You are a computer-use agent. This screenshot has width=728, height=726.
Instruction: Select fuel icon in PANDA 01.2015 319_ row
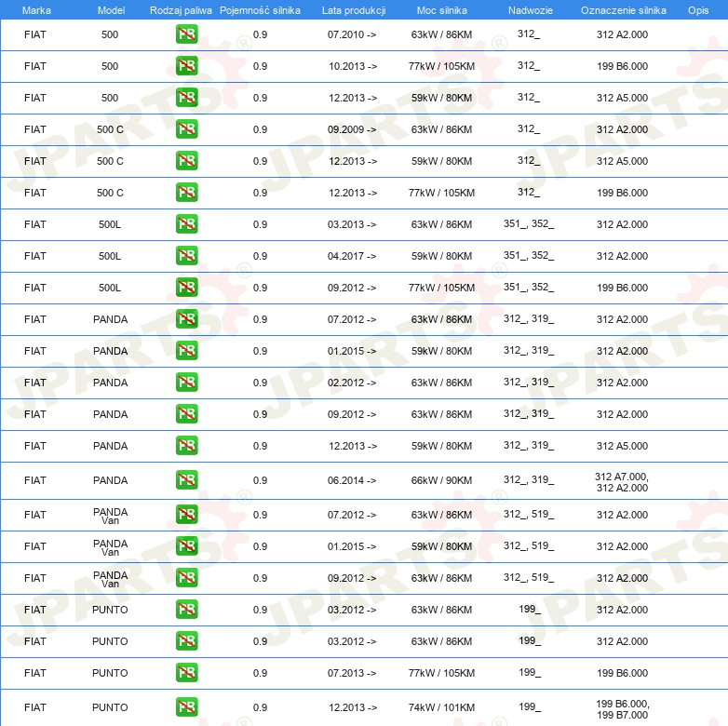(x=186, y=351)
